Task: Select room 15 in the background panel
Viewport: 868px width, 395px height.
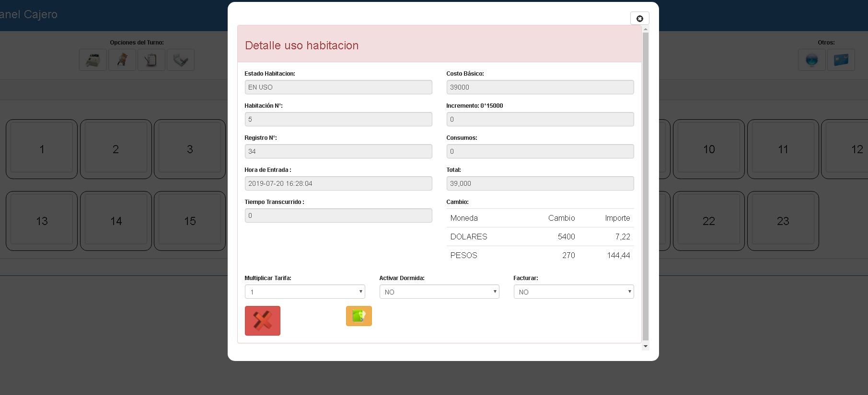Action: click(190, 221)
